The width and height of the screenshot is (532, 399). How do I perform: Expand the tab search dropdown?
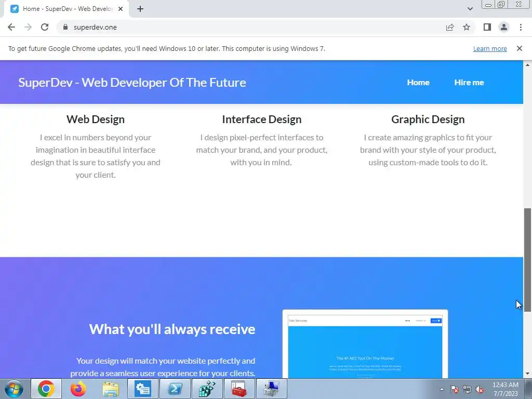[x=470, y=9]
